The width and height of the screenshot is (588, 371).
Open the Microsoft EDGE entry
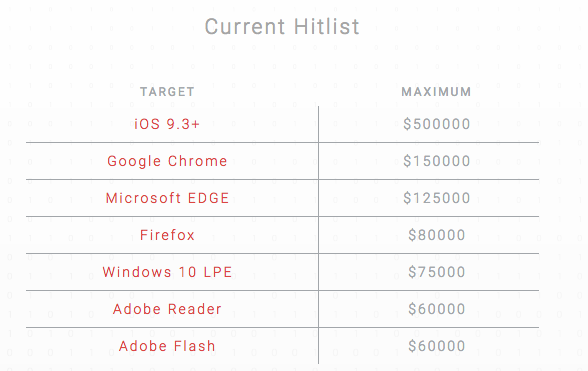167,198
